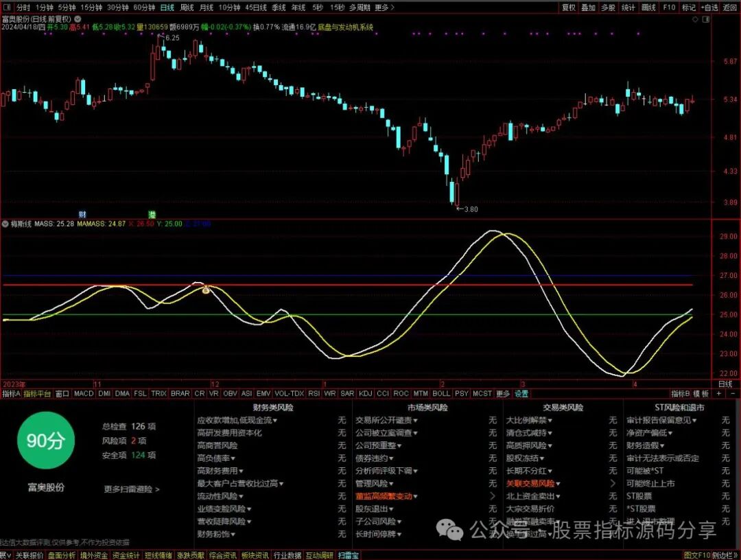Click the 返回 back button

pyautogui.click(x=730, y=8)
